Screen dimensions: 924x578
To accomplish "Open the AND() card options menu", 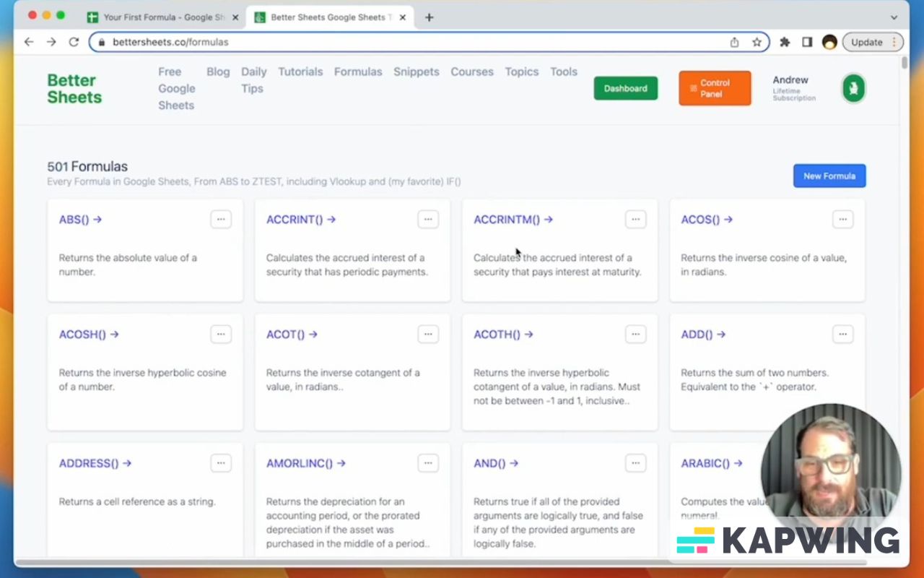I will pos(635,463).
